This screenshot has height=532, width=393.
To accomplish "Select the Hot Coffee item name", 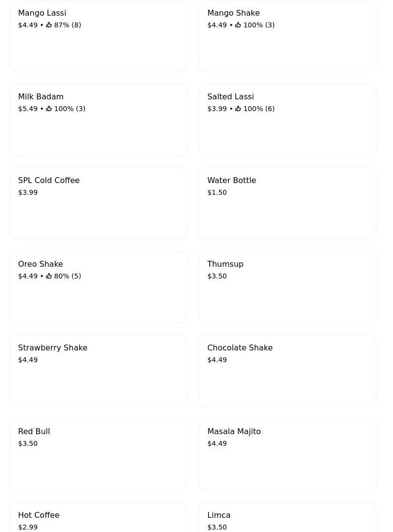I will tap(39, 515).
